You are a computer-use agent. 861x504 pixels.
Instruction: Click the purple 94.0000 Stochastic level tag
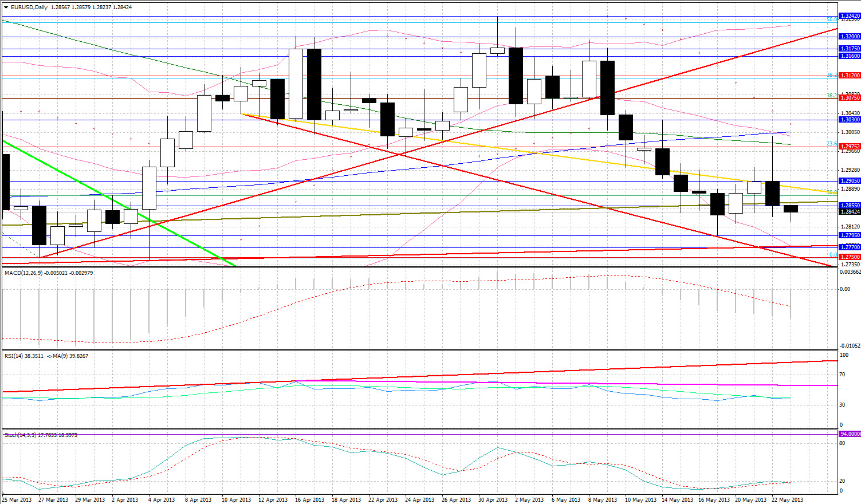coord(850,434)
